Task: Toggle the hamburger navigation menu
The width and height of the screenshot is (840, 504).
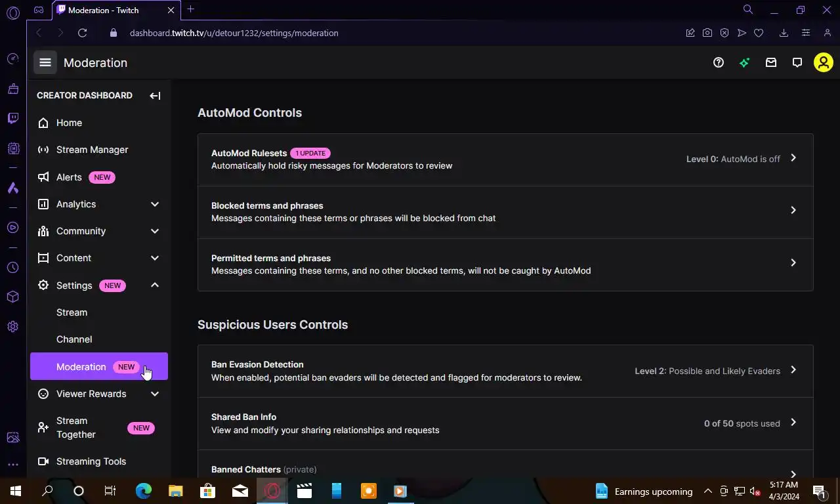Action: 45,62
